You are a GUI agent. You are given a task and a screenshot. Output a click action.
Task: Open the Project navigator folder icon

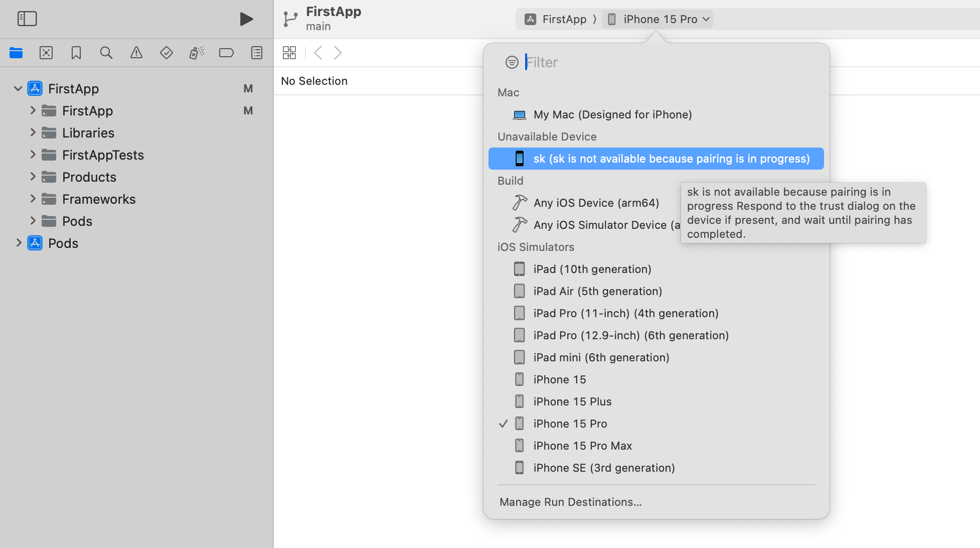16,53
